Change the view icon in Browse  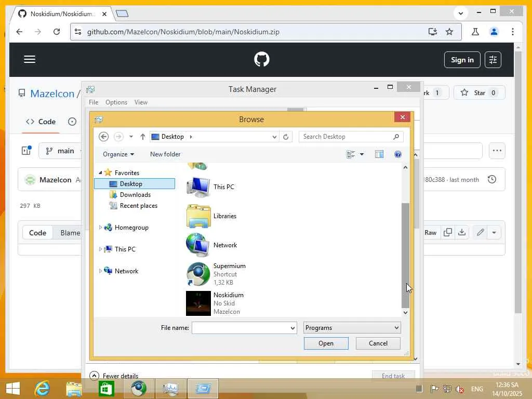coord(351,154)
